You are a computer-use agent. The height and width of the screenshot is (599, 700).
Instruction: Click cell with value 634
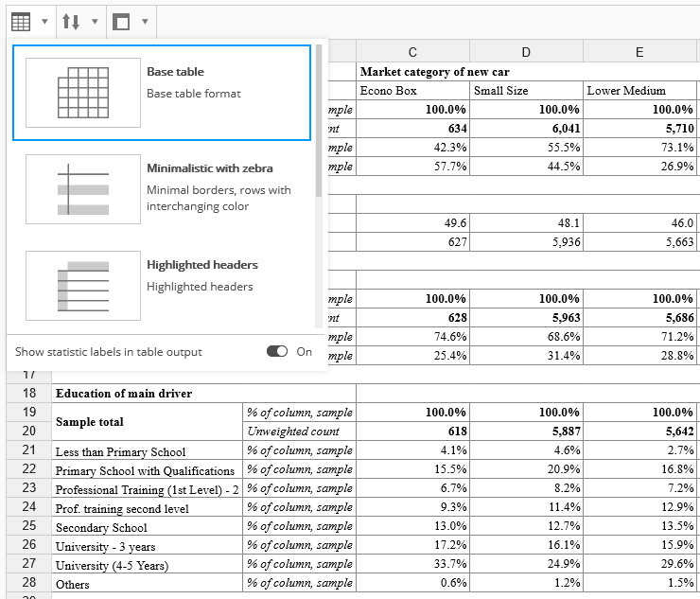(413, 129)
